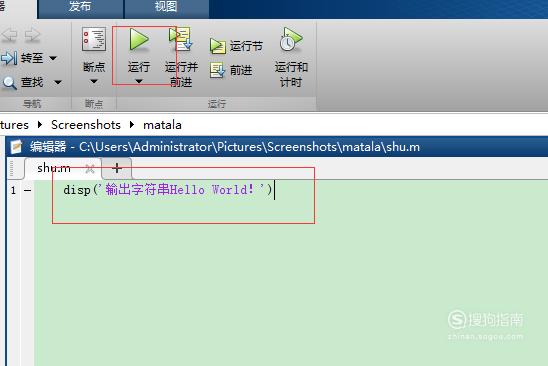Click matala in the path breadcrumb
The image size is (548, 366).
pyautogui.click(x=162, y=125)
